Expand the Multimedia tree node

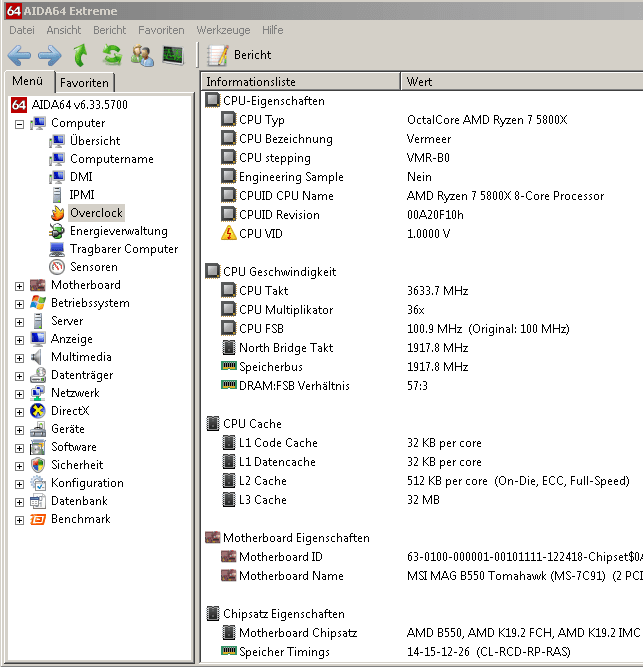(19, 358)
